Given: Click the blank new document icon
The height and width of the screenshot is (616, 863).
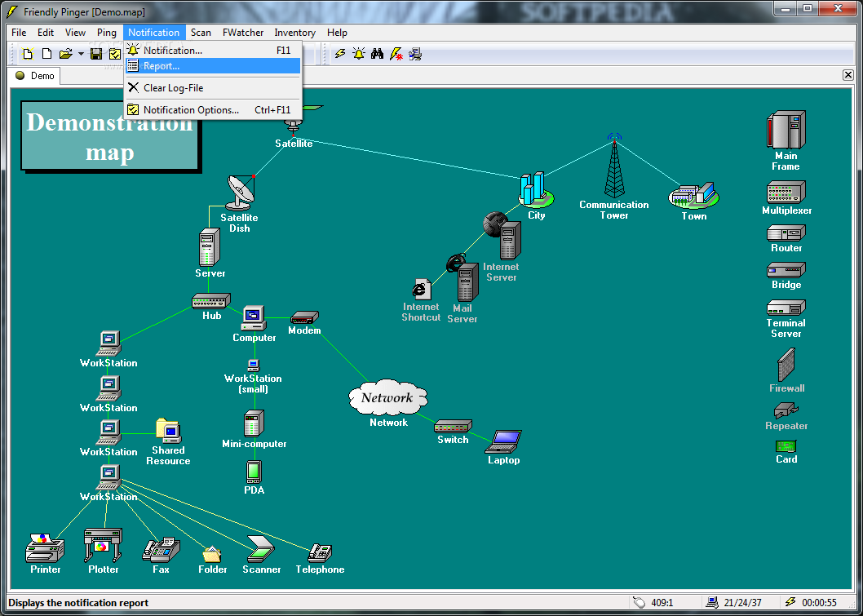Looking at the screenshot, I should (x=47, y=53).
